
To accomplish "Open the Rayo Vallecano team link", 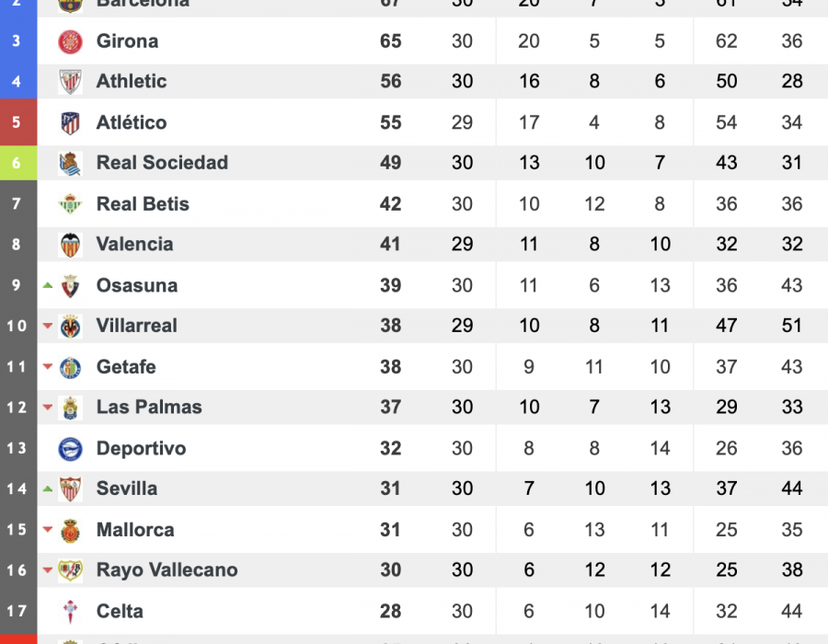I will point(167,570).
